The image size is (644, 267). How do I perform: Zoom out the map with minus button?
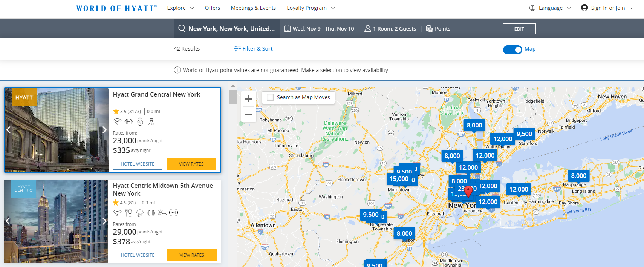click(249, 114)
